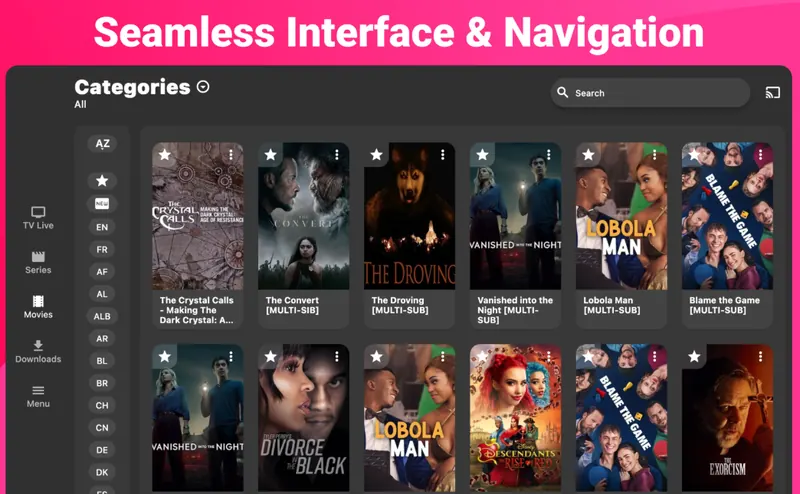
Task: Filter by the BR chip
Action: coord(102,383)
